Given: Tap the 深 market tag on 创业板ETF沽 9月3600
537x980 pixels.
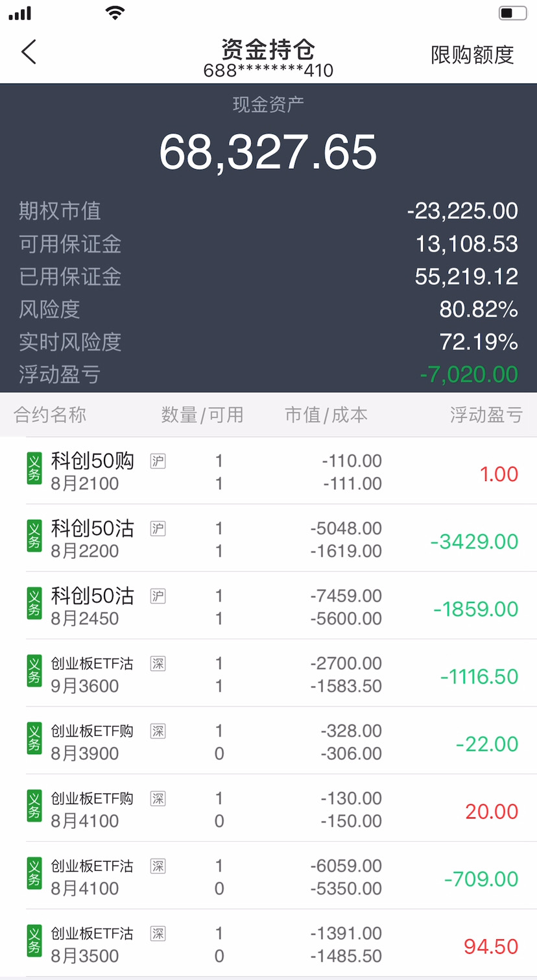Looking at the screenshot, I should coord(158,663).
